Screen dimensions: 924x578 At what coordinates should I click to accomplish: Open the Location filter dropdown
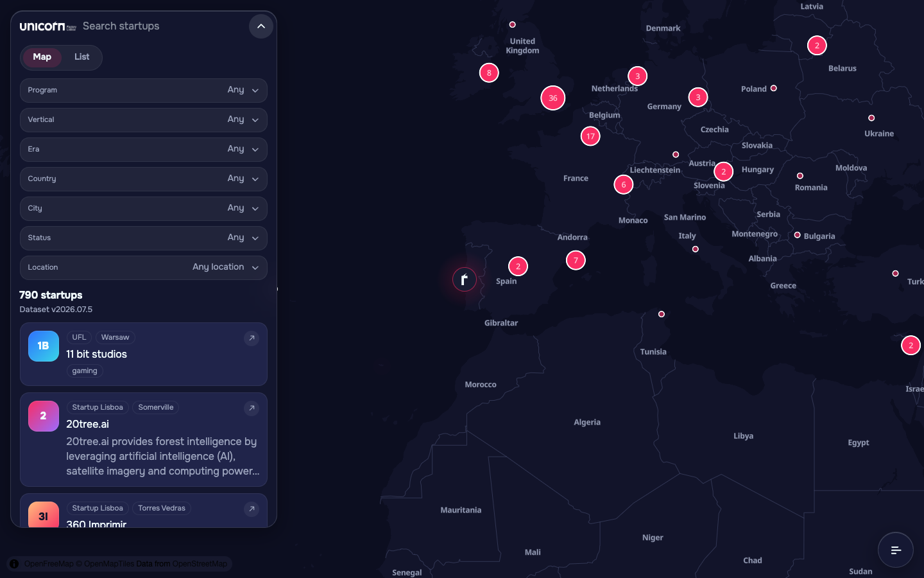click(144, 268)
